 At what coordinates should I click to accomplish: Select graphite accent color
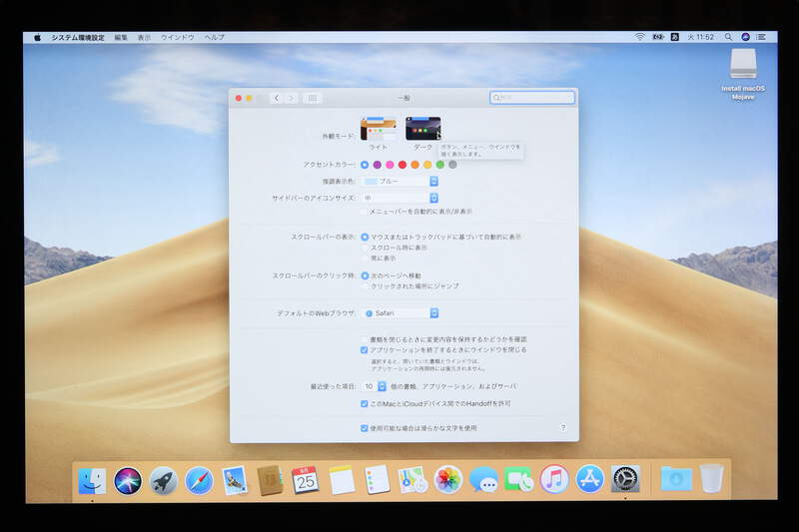point(452,165)
